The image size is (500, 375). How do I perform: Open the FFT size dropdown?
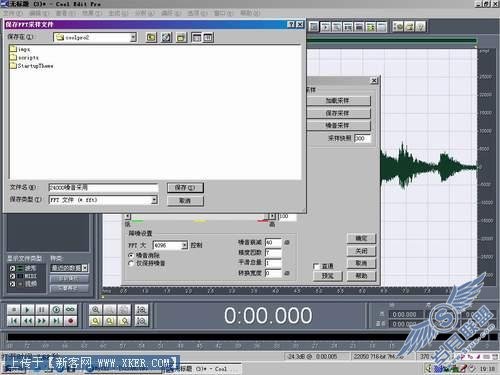(x=184, y=245)
